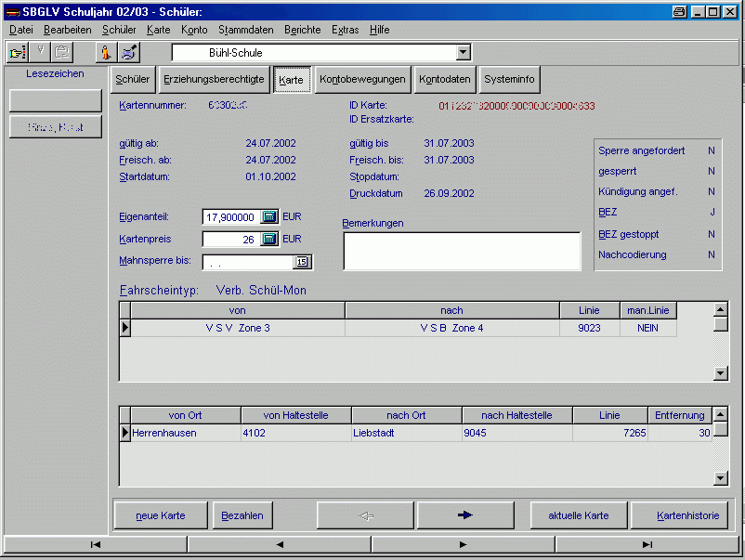Click into the Mahnsperre bis date field
Image resolution: width=745 pixels, height=560 pixels.
[x=248, y=262]
